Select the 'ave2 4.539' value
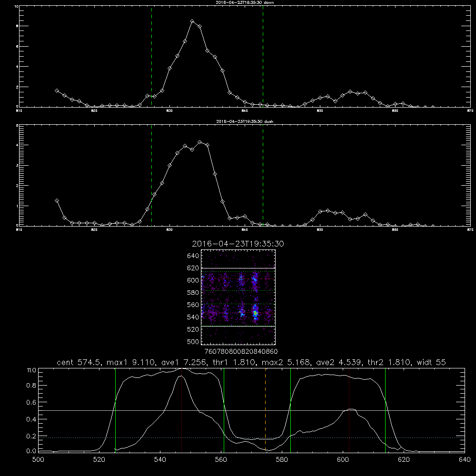This screenshot has width=476, height=476. click(339, 362)
